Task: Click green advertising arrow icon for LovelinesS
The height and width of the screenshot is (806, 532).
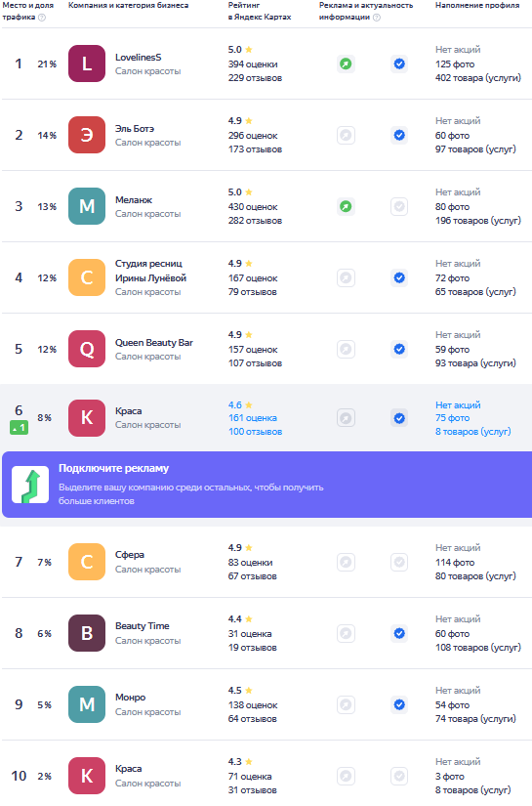Action: (x=347, y=64)
